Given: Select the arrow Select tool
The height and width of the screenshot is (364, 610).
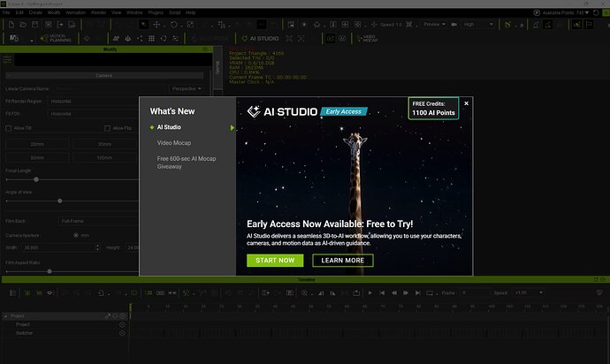Looking at the screenshot, I should tap(144, 25).
